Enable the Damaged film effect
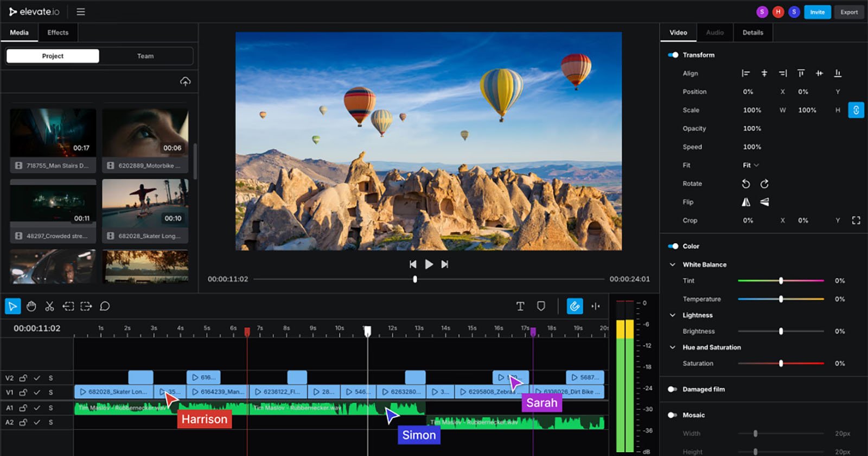The height and width of the screenshot is (456, 868). 673,389
